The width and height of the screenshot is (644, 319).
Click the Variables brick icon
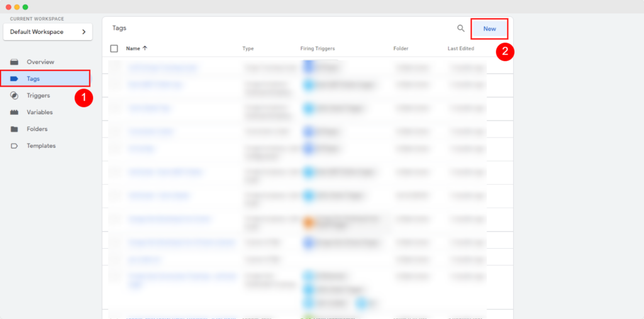(14, 112)
